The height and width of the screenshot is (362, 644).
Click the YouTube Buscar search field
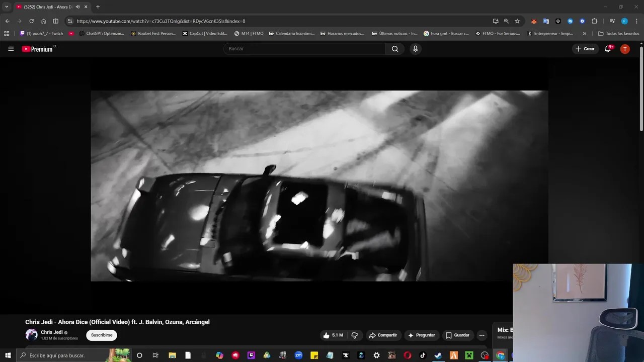(304, 49)
